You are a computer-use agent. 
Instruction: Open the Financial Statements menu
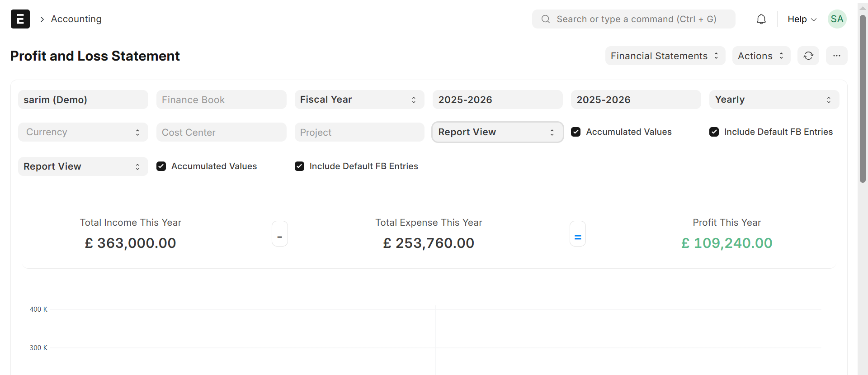(665, 56)
